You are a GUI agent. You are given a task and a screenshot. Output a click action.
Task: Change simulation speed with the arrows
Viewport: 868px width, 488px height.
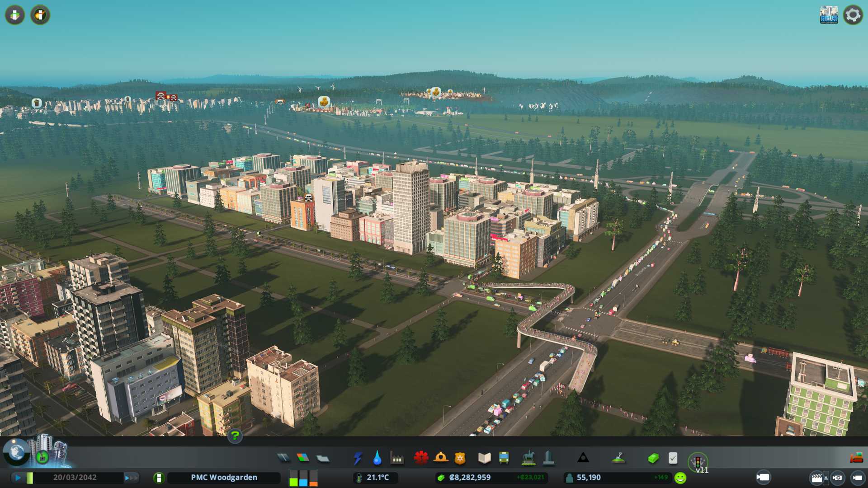pos(131,478)
